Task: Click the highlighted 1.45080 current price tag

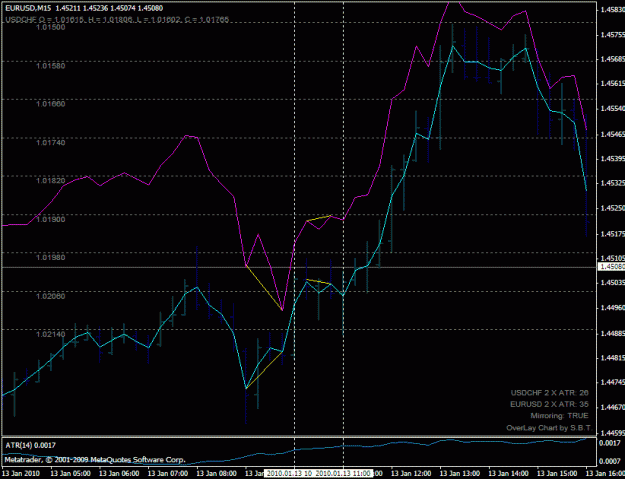Action: tap(612, 267)
